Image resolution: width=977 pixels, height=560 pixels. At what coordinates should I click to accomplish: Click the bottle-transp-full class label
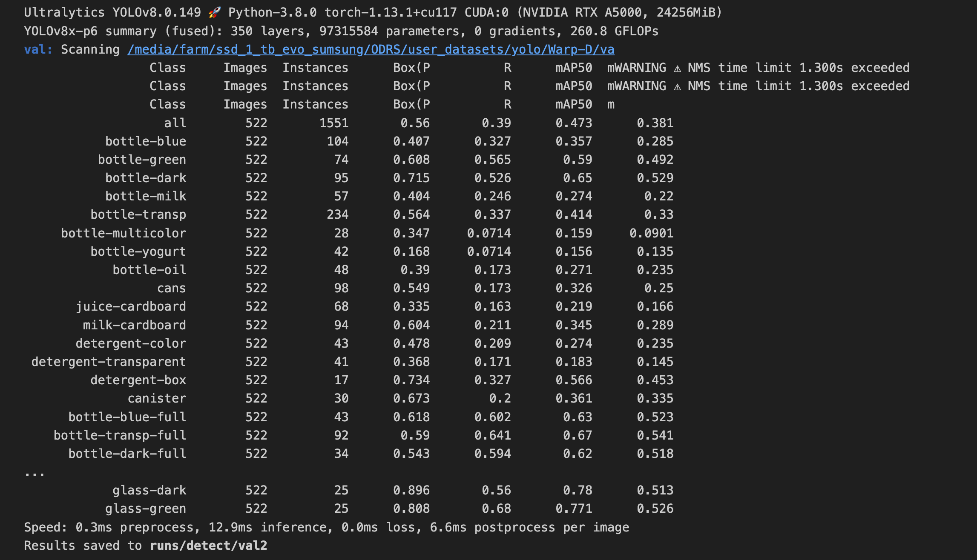[x=120, y=435]
